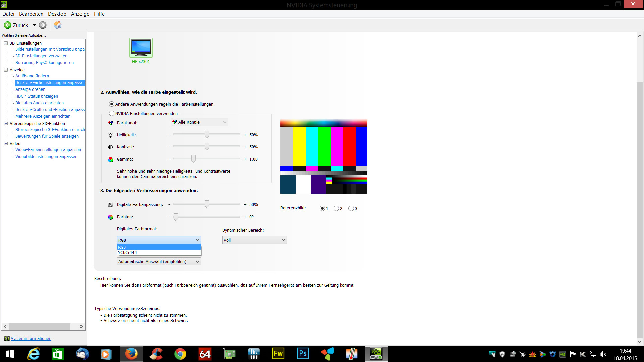644x362 pixels.
Task: Click the speaker volume tray icon
Action: click(x=603, y=354)
